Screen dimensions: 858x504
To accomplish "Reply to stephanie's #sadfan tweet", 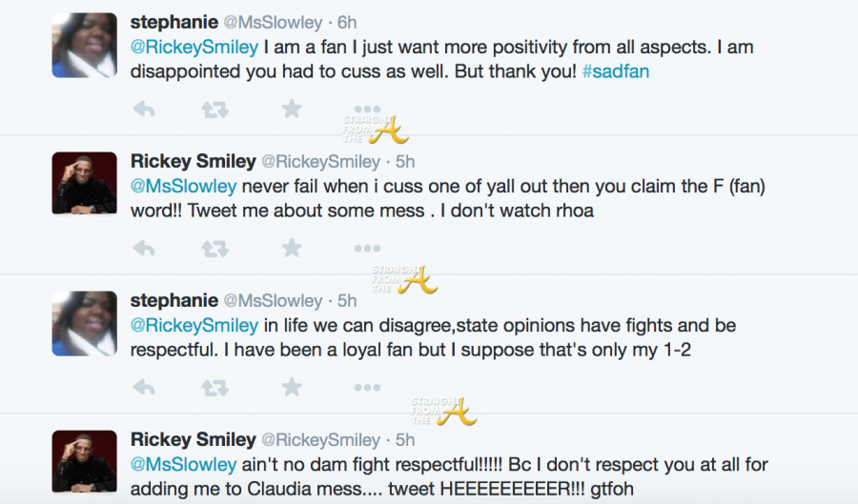I will (x=144, y=110).
